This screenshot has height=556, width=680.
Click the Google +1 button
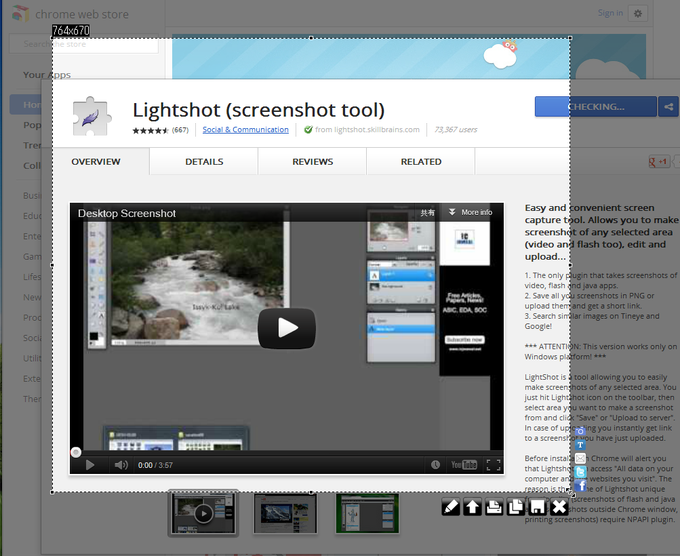click(659, 162)
